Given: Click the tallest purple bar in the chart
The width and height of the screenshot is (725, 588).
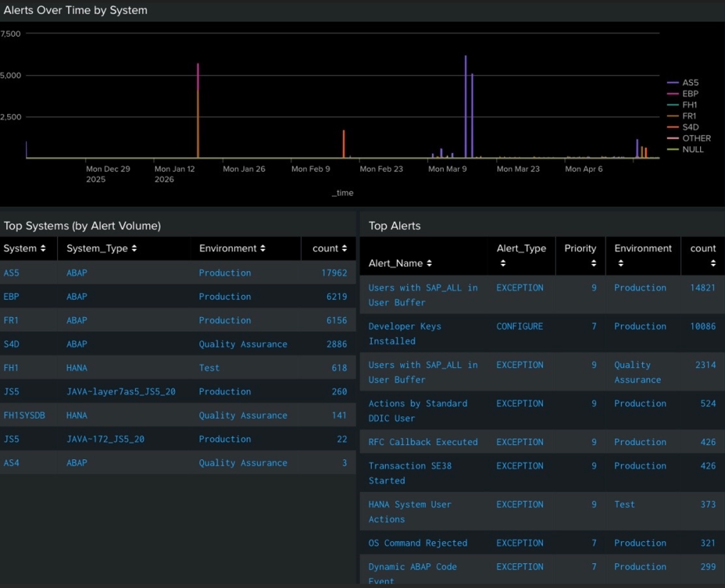Looking at the screenshot, I should point(465,106).
